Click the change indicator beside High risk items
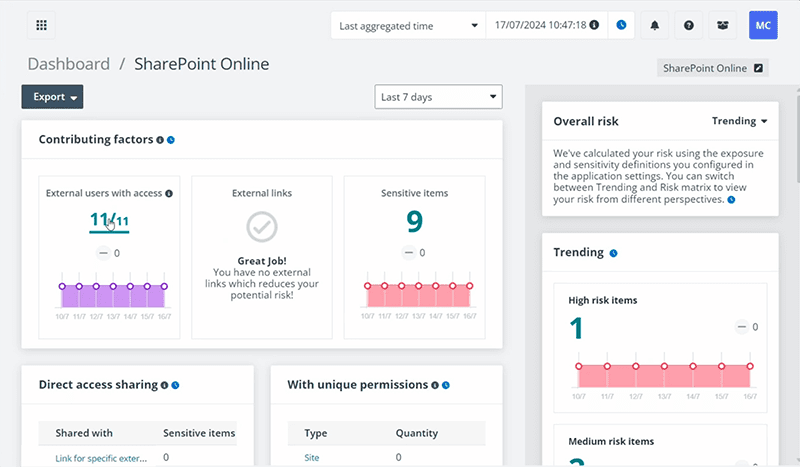The height and width of the screenshot is (467, 800). [746, 327]
